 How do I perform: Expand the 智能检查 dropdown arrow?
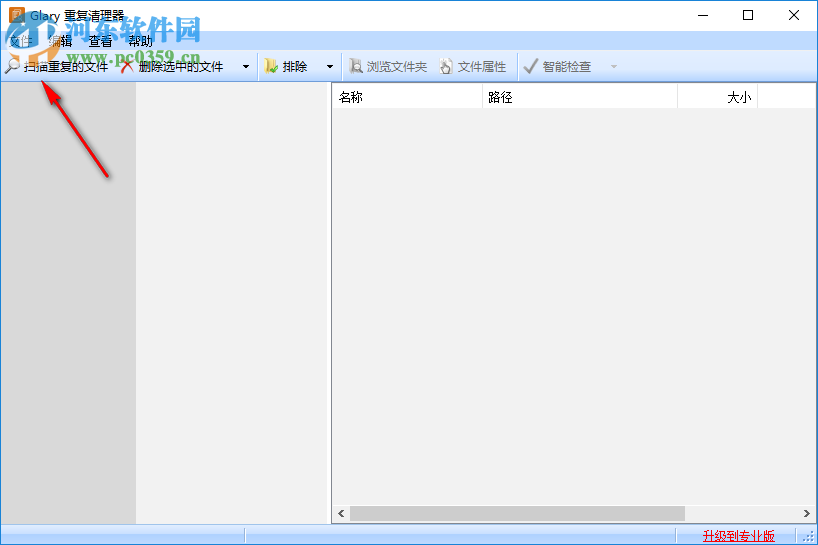[614, 67]
